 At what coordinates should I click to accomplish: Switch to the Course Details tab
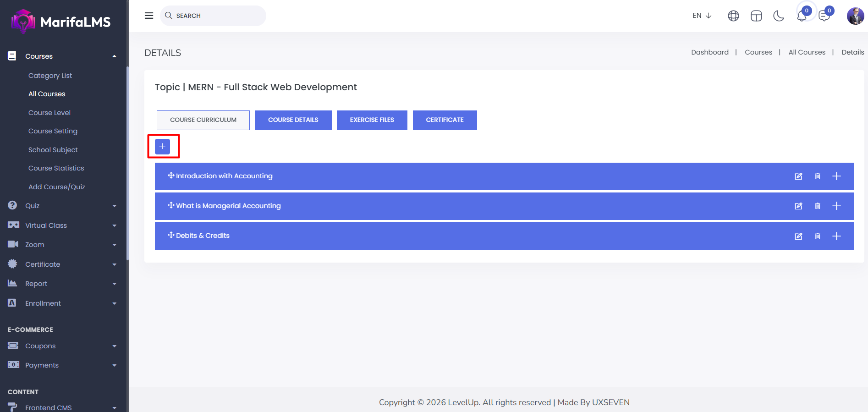point(293,120)
